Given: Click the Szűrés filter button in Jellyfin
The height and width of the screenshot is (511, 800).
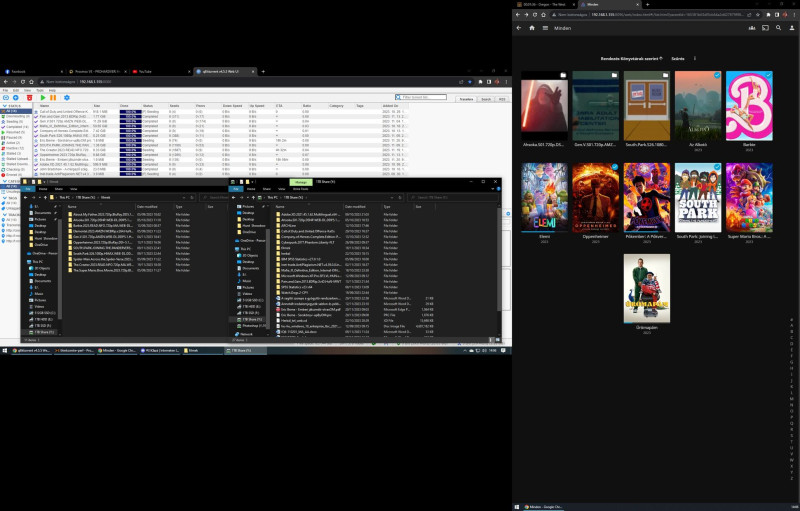Looking at the screenshot, I should point(678,59).
